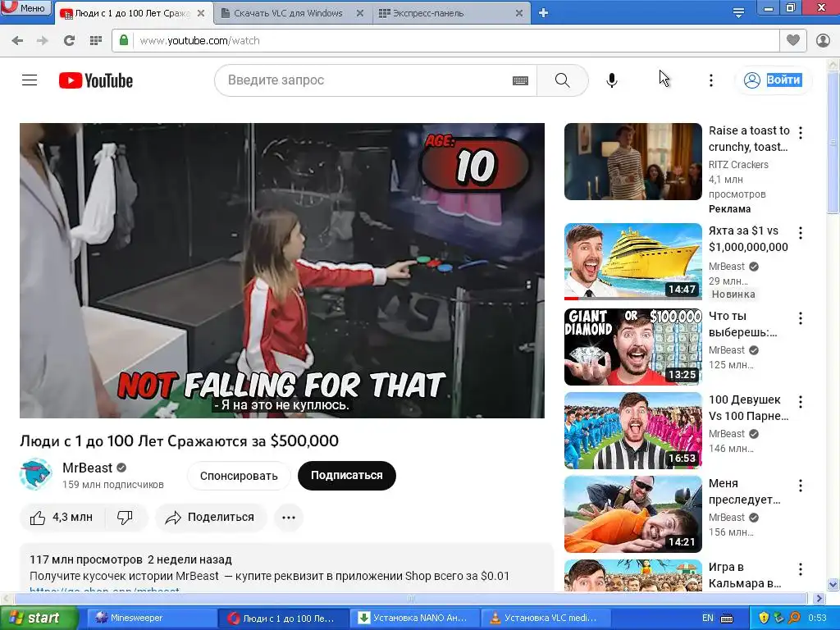The height and width of the screenshot is (630, 840).
Task: Open options menu for Яхта за $1 video
Action: [x=801, y=232]
